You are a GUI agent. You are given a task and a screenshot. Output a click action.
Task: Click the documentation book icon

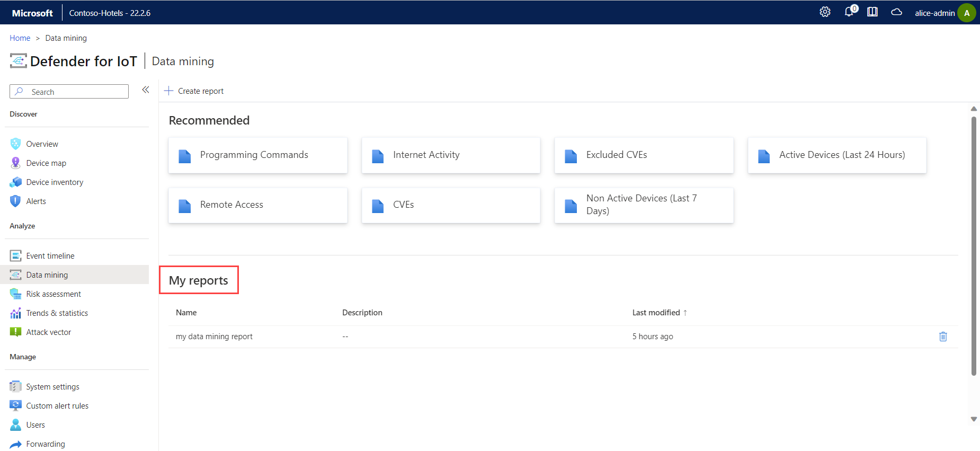click(x=872, y=12)
